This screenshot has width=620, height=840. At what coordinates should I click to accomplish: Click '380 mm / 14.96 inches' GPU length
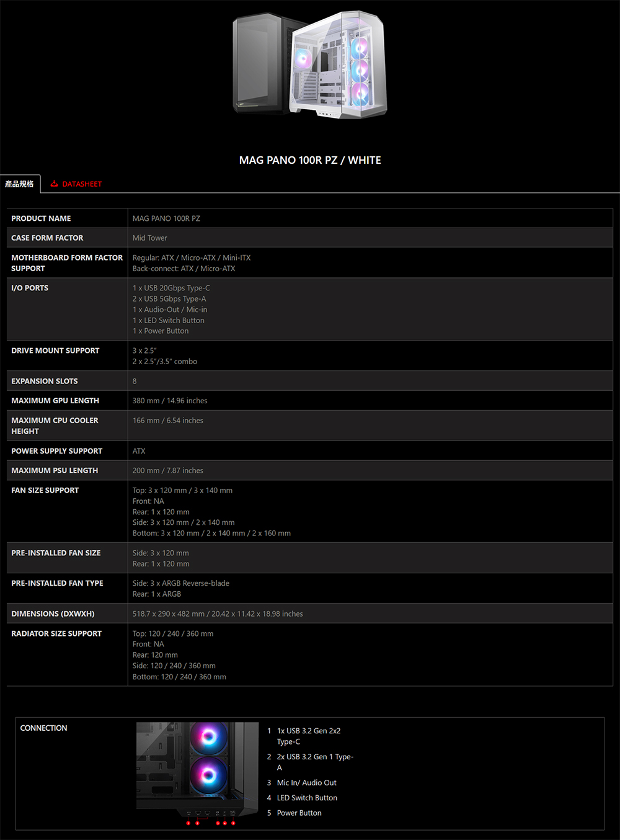[x=170, y=401]
